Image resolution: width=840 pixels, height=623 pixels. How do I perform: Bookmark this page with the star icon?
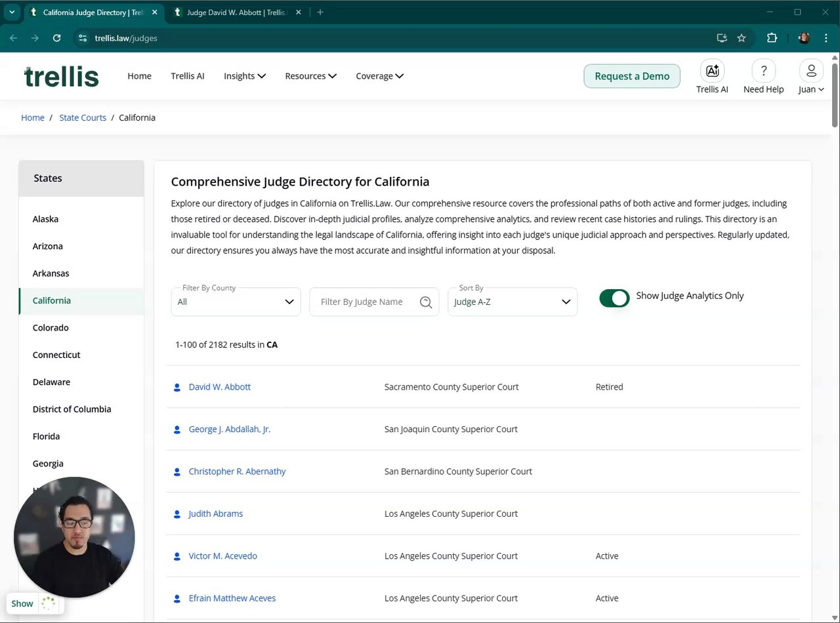(742, 38)
